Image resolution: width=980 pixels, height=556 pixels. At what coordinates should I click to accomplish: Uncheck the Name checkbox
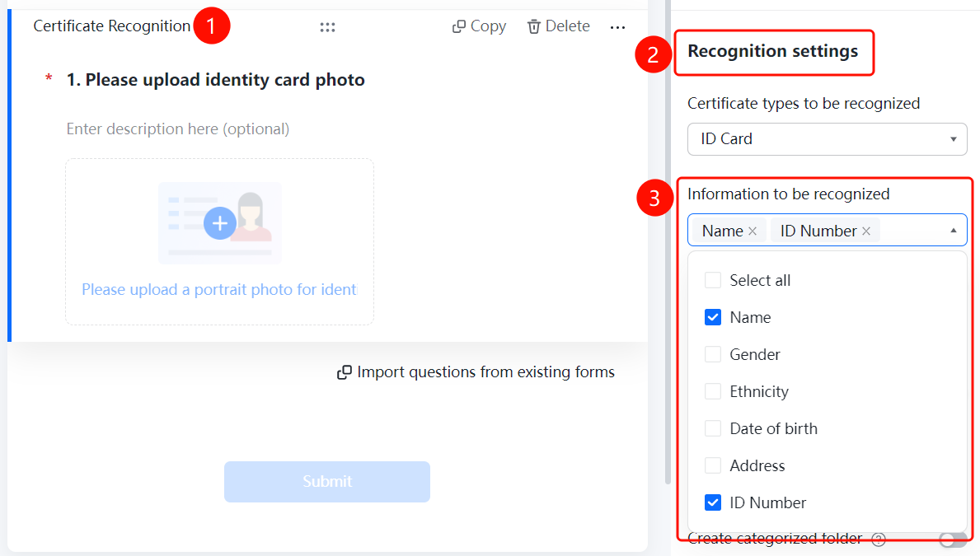(x=712, y=317)
